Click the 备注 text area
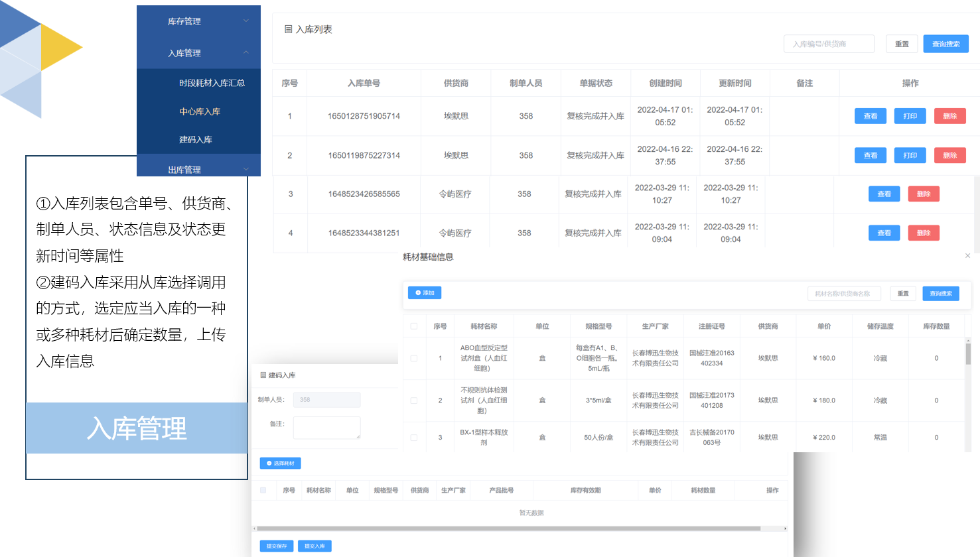The width and height of the screenshot is (980, 557). 327,428
